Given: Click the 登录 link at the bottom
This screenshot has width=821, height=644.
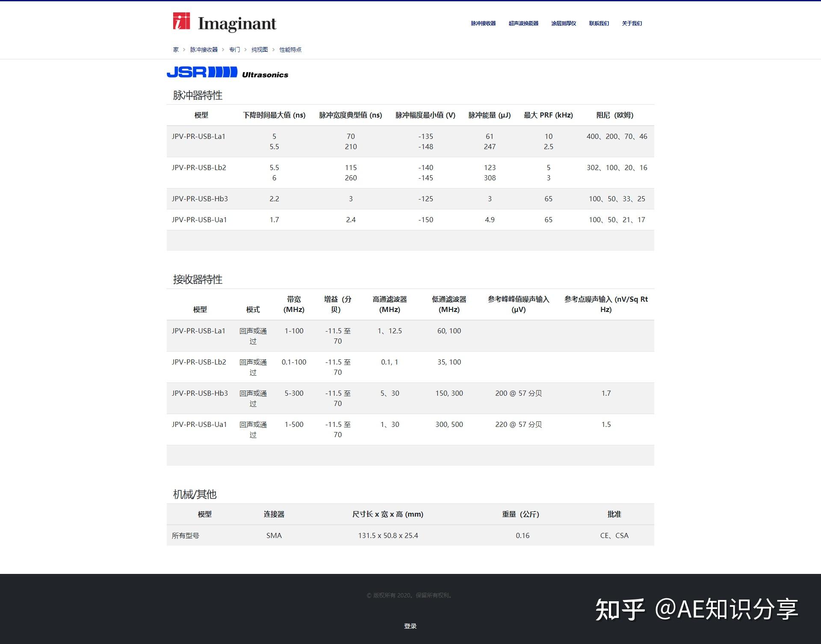Looking at the screenshot, I should point(410,626).
